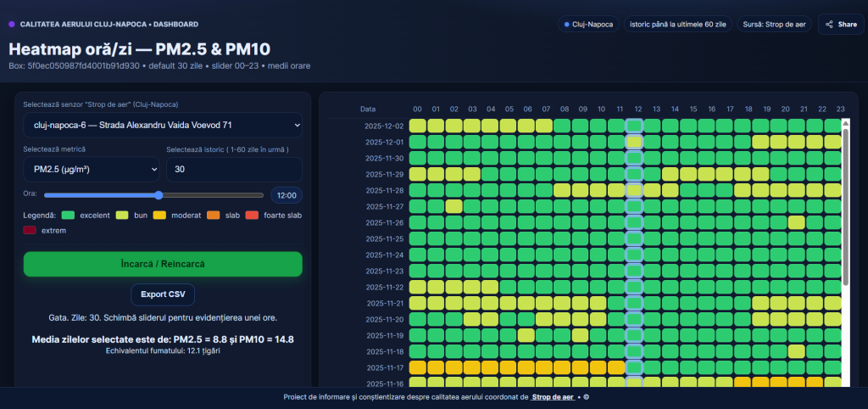The image size is (868, 409).
Task: Click the red 'foarte slab' legend swatch
Action: [x=252, y=216]
